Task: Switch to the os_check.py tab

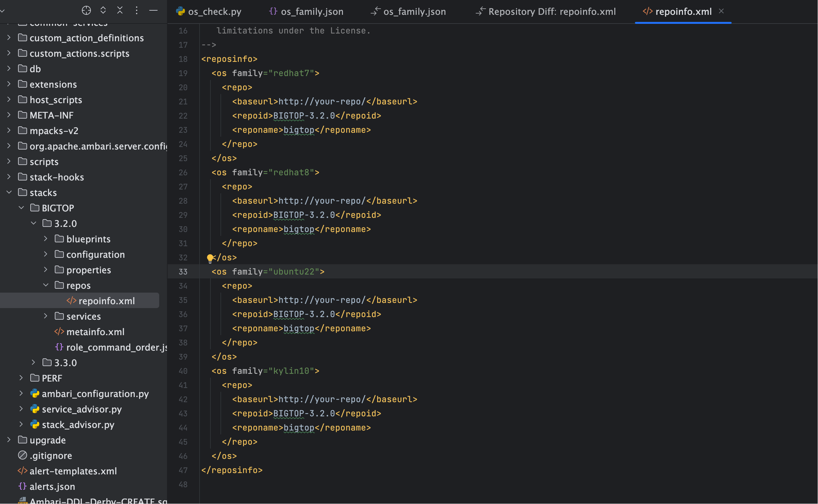Action: pos(214,12)
